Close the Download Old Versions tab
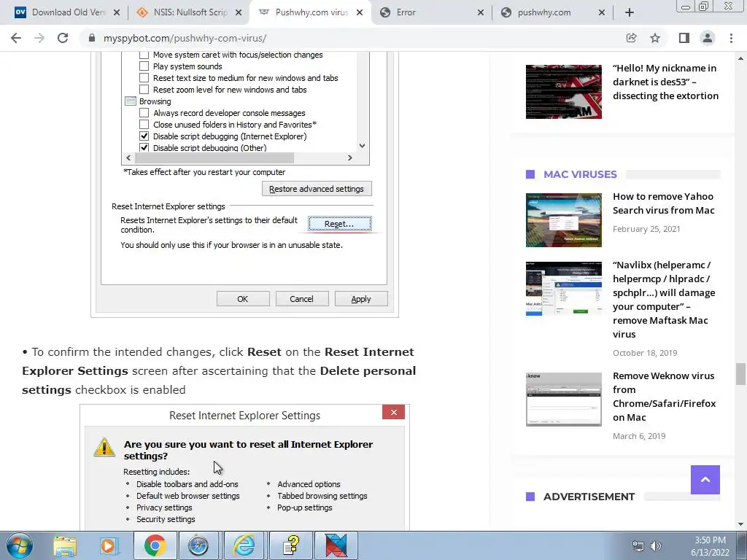747x560 pixels. (116, 13)
